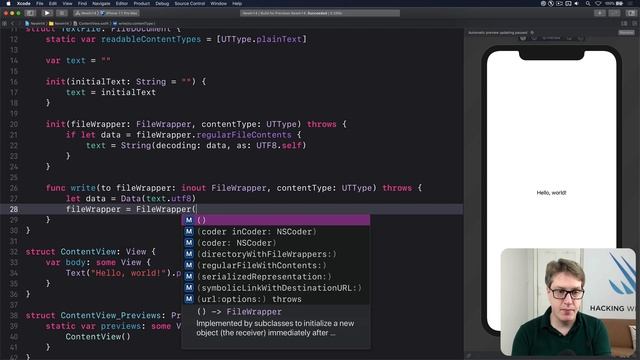Open the Window menu
The width and height of the screenshot is (640, 360).
[218, 3]
